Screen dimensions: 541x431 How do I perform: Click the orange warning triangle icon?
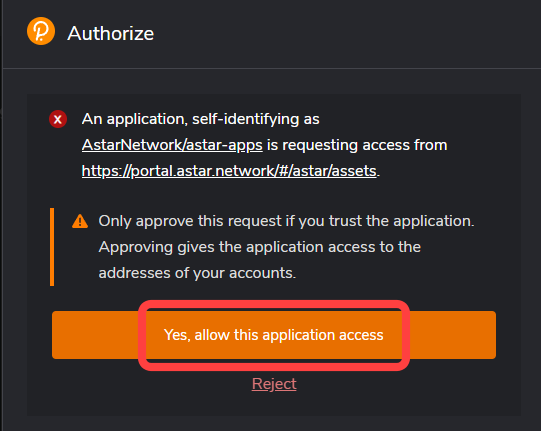tap(80, 222)
